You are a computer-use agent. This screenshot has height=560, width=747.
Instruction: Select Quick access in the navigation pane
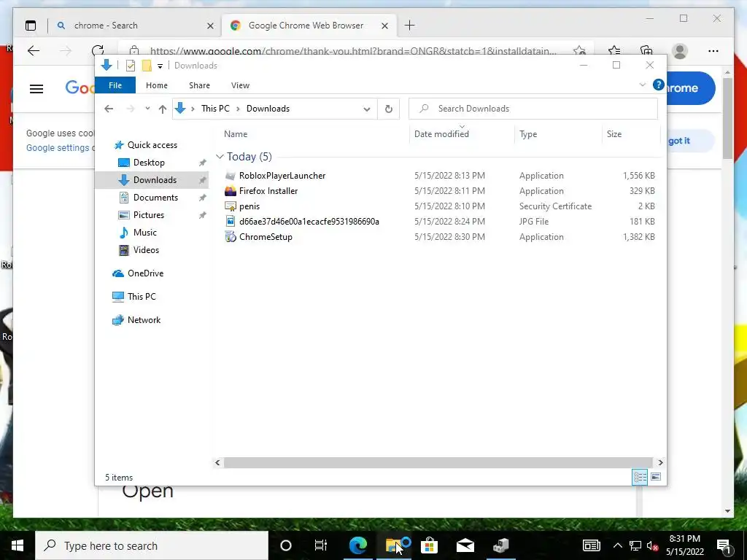pos(152,145)
